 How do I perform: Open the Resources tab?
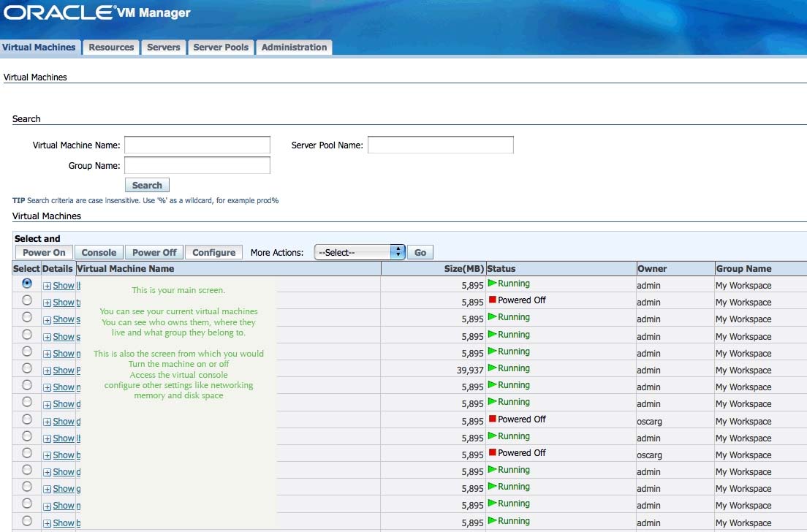tap(111, 47)
